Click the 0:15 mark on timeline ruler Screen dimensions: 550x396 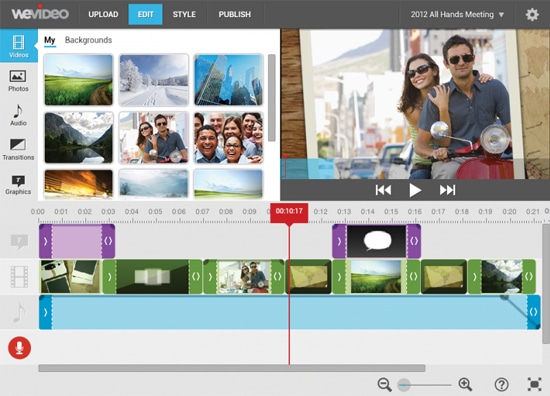391,212
